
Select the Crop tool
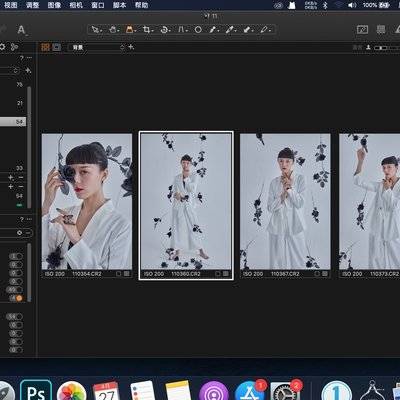(147, 30)
